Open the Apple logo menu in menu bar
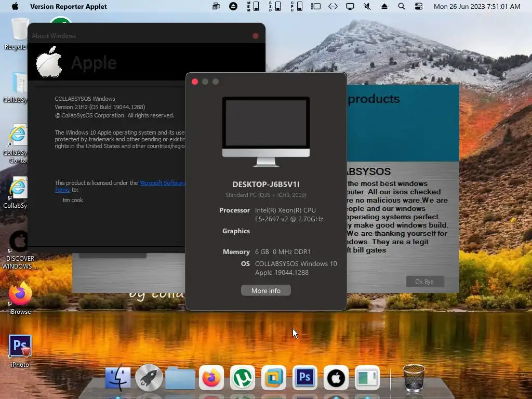 click(x=15, y=6)
